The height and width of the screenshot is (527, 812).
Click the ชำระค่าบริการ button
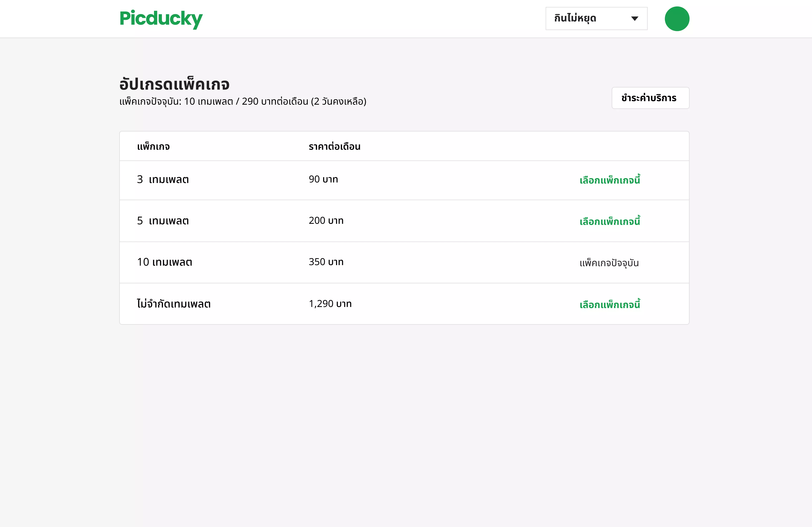click(x=650, y=98)
